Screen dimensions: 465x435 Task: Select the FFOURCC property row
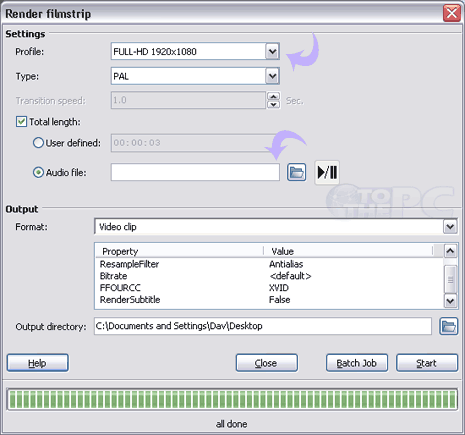pos(269,288)
